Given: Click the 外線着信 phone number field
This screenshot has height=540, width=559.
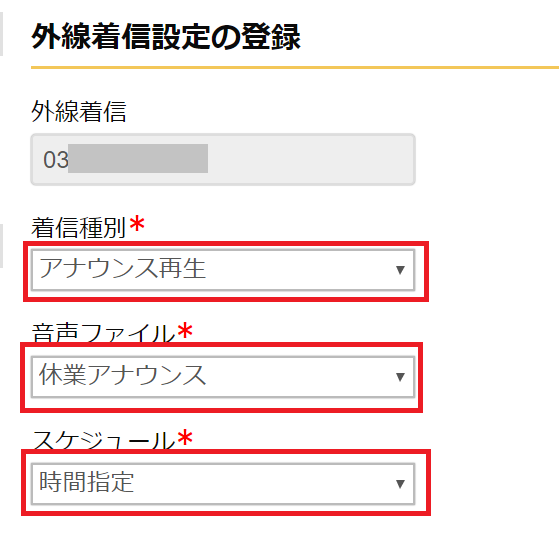Looking at the screenshot, I should 223,159.
